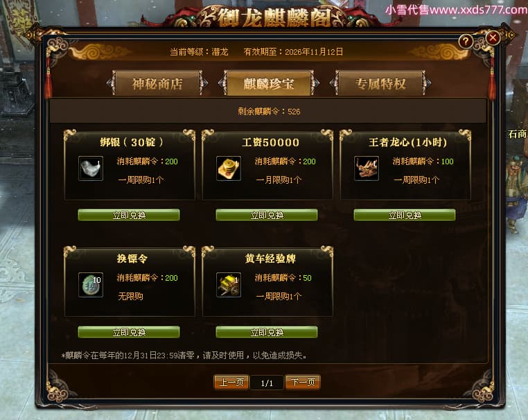Click the dragon heart item icon
528x420 pixels.
click(x=367, y=168)
